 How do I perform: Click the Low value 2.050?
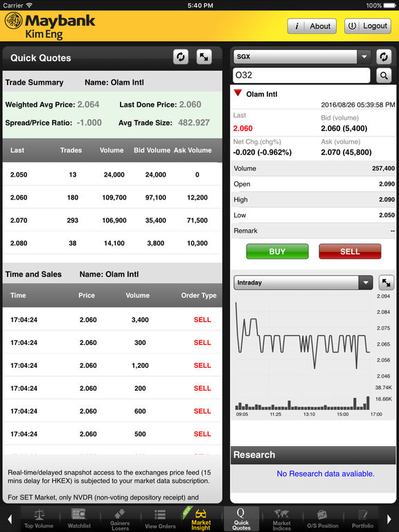387,215
